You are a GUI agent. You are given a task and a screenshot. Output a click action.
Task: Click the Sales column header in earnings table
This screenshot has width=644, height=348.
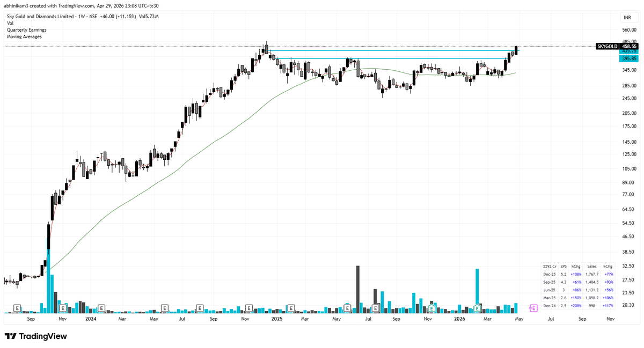pos(591,266)
